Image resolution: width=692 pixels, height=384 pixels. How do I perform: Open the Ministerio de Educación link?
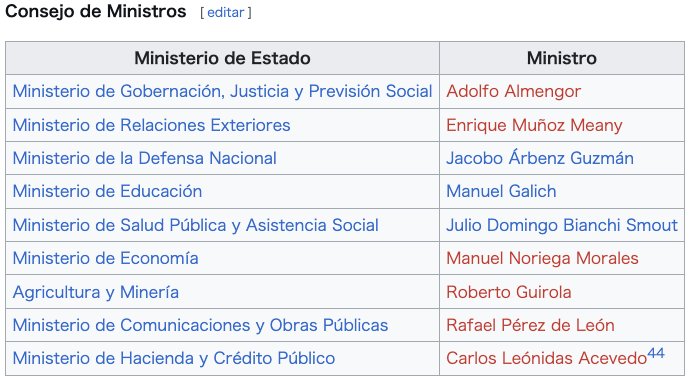(107, 191)
